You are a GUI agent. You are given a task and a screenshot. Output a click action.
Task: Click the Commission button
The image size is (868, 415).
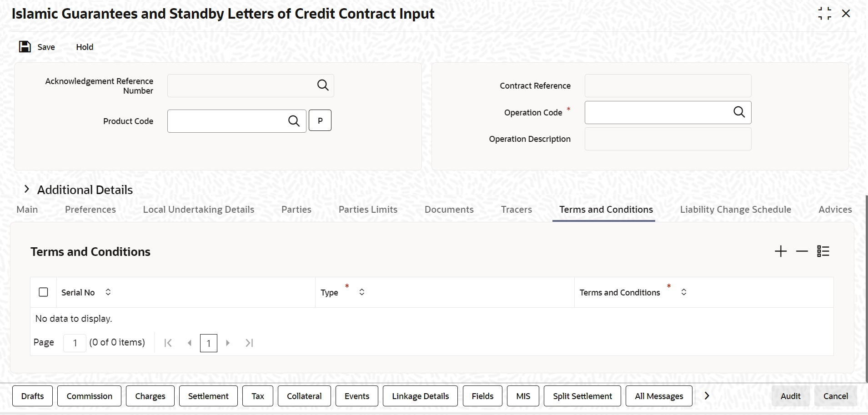[x=90, y=396]
